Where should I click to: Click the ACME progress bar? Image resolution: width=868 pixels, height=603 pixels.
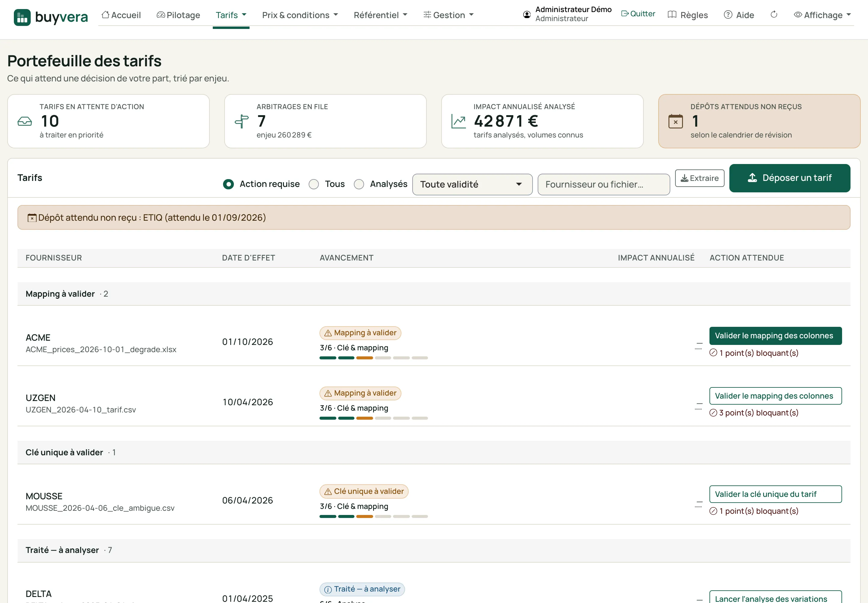click(x=373, y=358)
